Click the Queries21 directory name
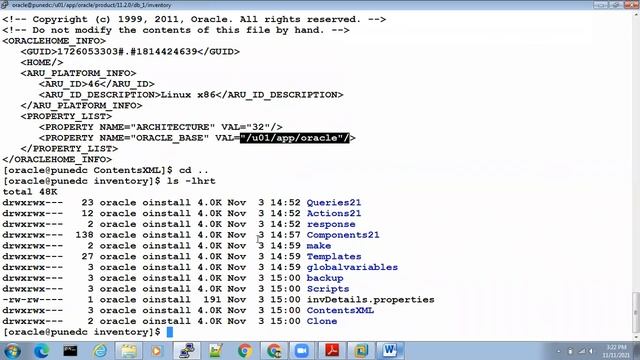 tap(333, 202)
